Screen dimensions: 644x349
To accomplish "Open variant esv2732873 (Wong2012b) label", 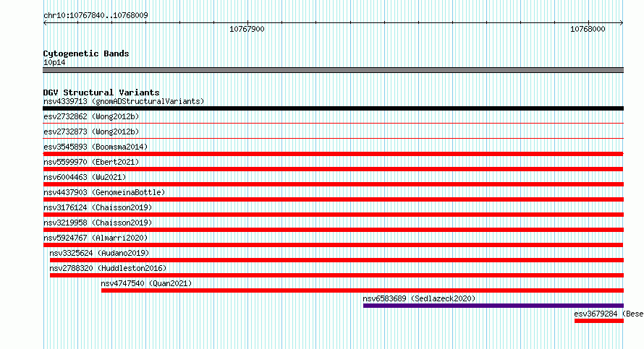I will 91,132.
